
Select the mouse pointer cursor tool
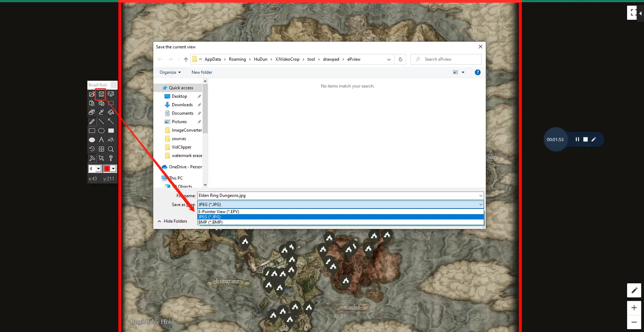pos(101,158)
